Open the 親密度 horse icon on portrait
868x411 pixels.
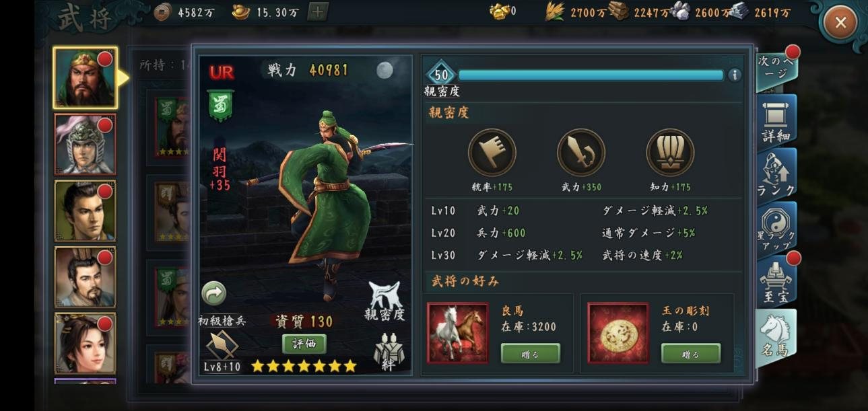pos(385,301)
